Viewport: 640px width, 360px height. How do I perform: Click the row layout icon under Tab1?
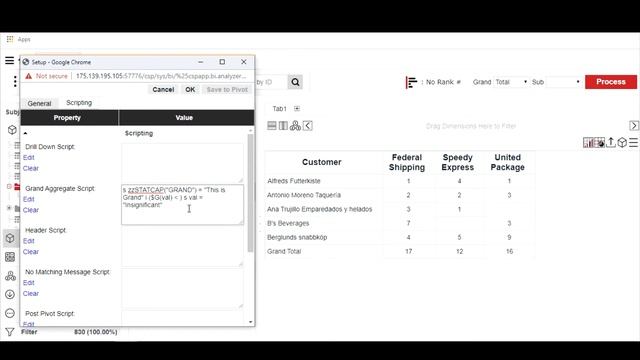point(272,125)
